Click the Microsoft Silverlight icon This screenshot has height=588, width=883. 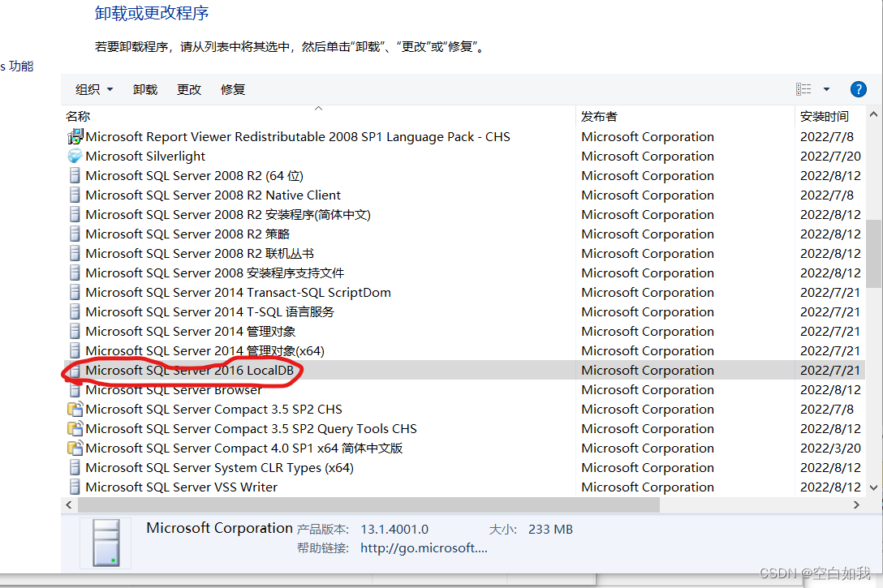click(x=75, y=156)
